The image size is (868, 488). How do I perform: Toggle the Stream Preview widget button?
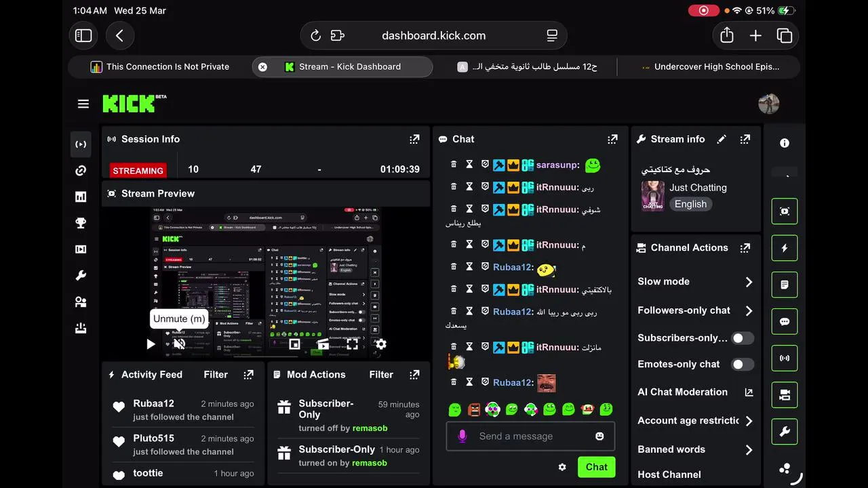[785, 211]
